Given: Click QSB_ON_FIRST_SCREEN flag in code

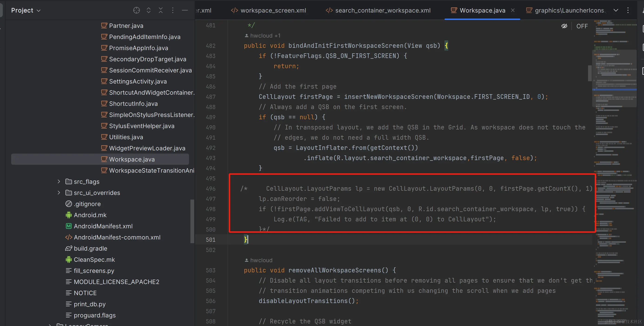Looking at the screenshot, I should point(362,56).
